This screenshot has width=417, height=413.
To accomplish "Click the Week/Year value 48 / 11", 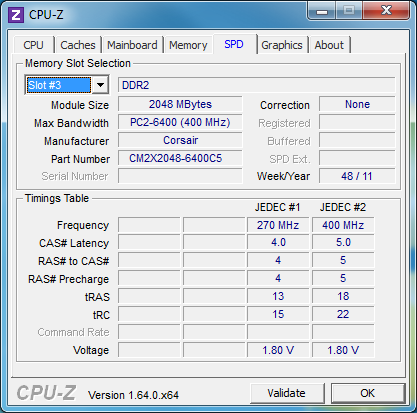I will pyautogui.click(x=357, y=176).
